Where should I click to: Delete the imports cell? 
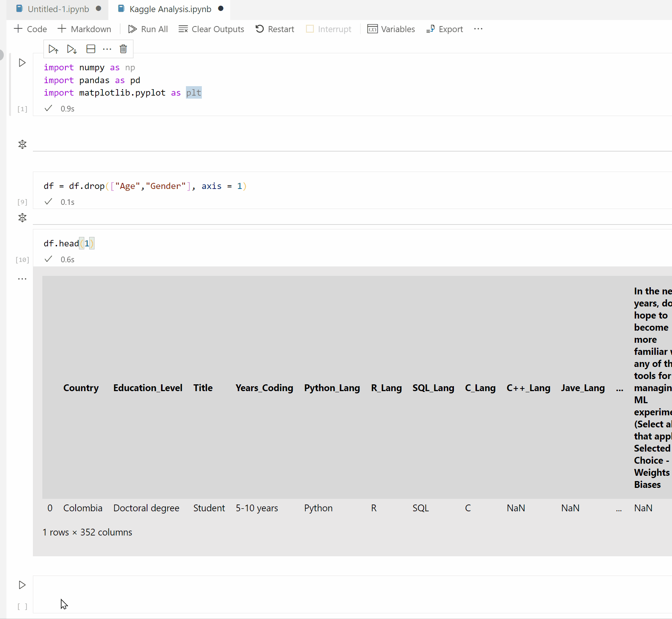[x=123, y=49]
